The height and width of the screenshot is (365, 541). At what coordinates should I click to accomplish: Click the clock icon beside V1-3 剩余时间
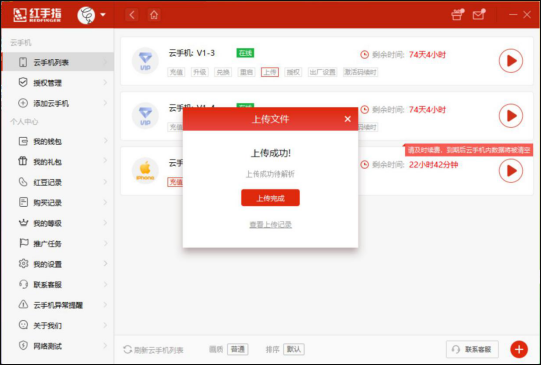click(x=364, y=55)
